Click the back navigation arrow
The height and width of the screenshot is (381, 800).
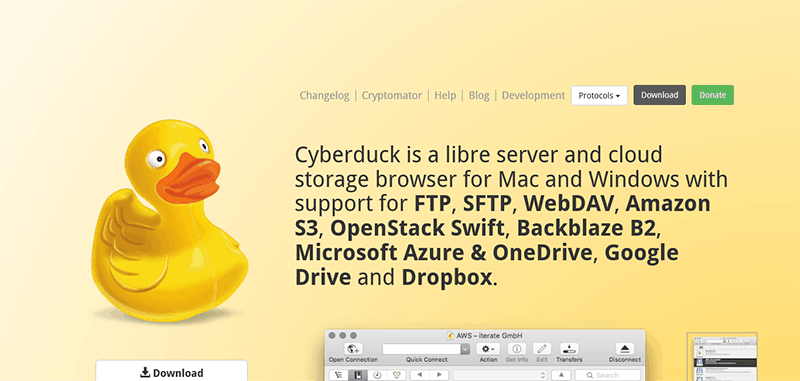tap(420, 375)
